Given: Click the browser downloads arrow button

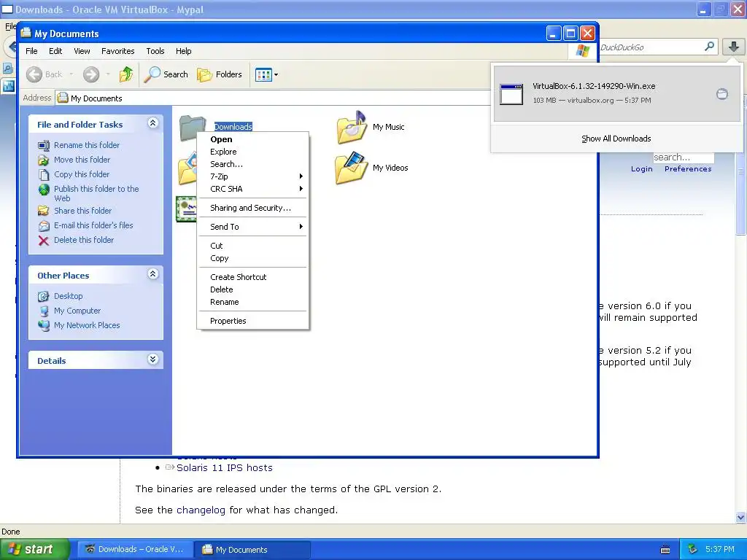Looking at the screenshot, I should [x=734, y=47].
